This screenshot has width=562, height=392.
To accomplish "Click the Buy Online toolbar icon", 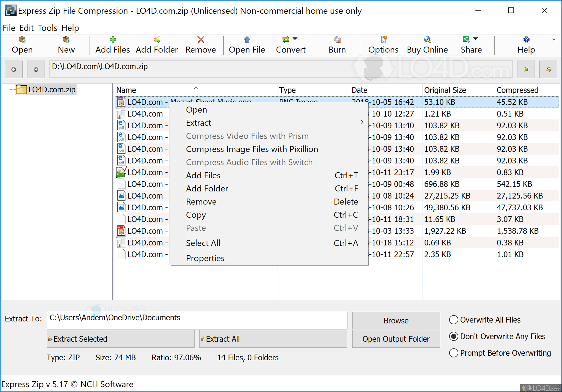I will (427, 39).
